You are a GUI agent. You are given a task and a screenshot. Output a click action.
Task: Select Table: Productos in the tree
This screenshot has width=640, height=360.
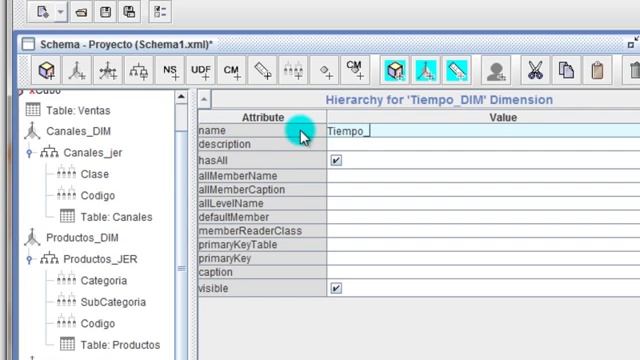(120, 345)
